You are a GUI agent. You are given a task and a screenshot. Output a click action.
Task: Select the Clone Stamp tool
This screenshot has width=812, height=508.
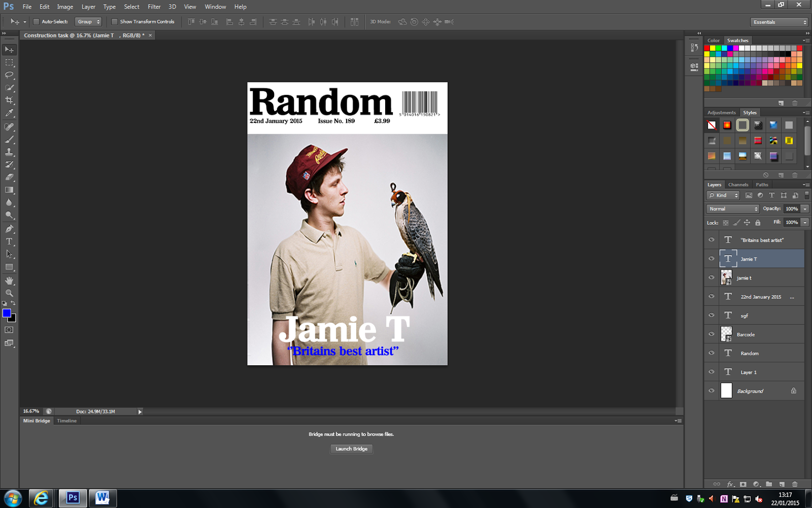pos(9,152)
